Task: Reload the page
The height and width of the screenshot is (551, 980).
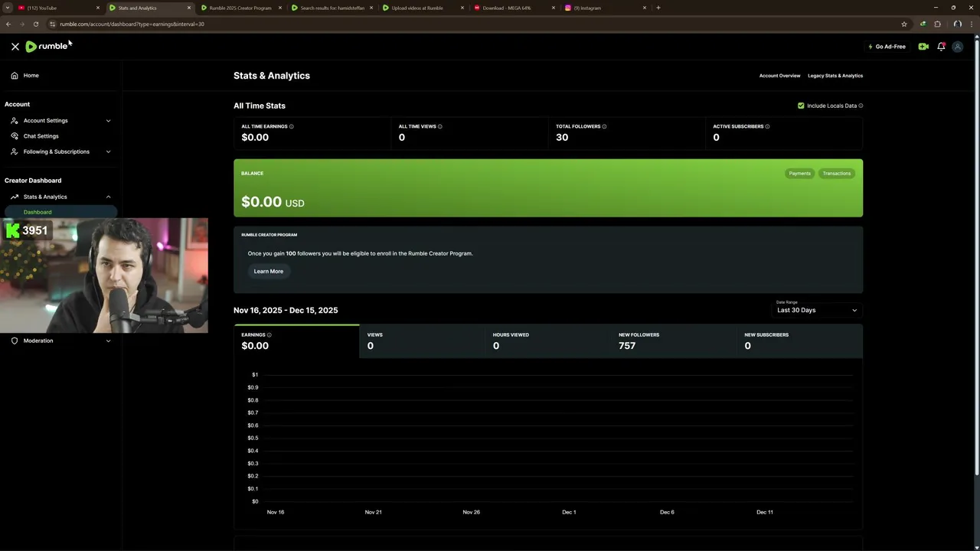Action: tap(35, 24)
